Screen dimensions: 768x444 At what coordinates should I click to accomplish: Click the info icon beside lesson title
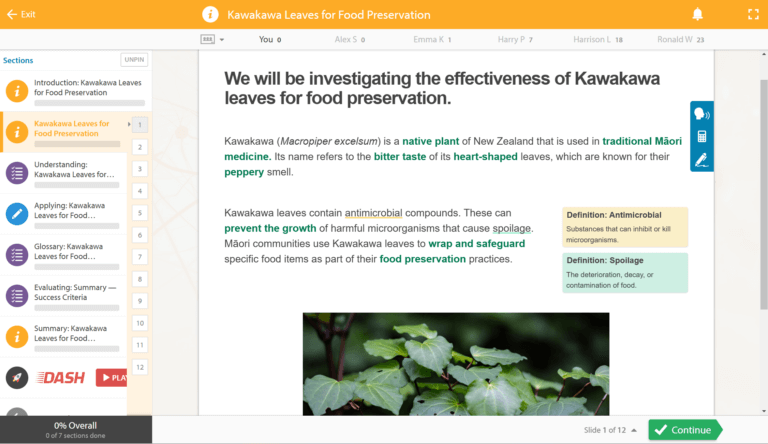210,14
